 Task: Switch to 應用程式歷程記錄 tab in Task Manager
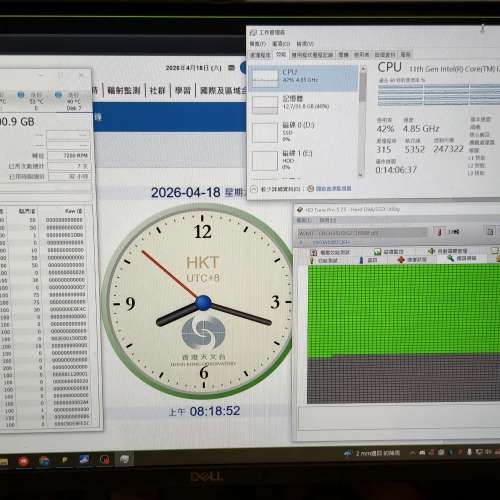(312, 55)
